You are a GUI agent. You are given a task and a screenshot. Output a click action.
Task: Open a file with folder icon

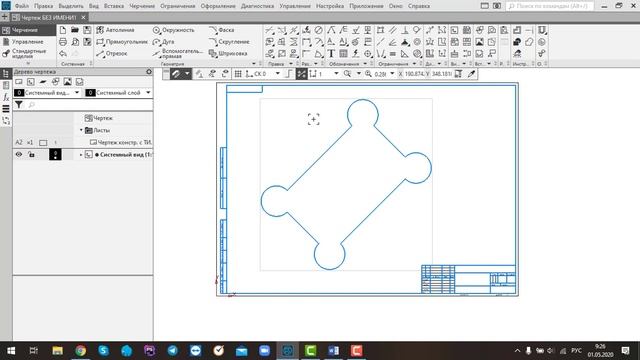click(x=75, y=30)
